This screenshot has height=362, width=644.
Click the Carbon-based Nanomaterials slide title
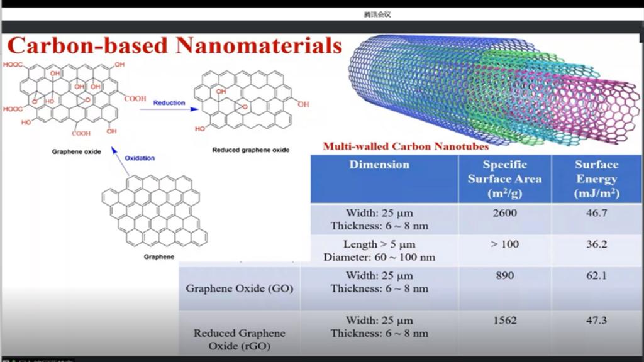175,46
